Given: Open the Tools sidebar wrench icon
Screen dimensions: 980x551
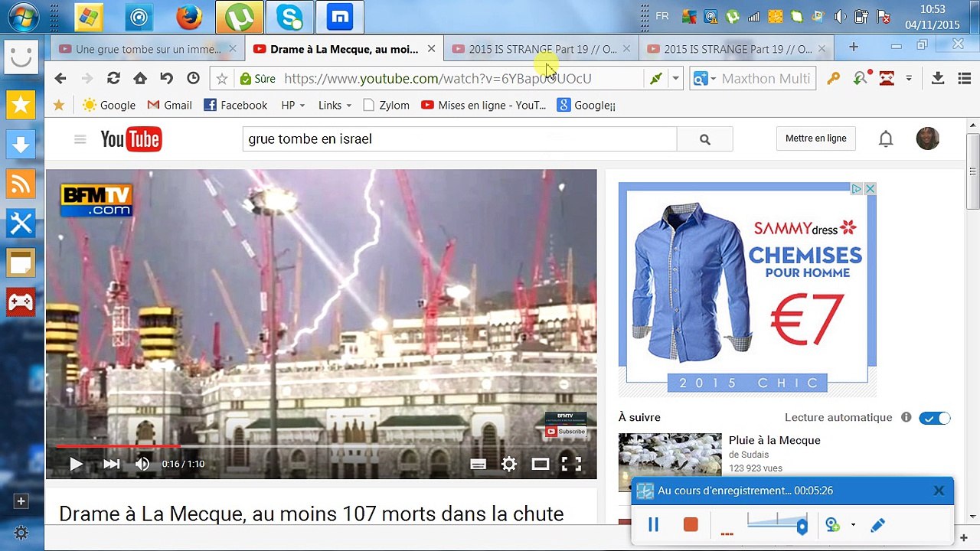Looking at the screenshot, I should point(21,223).
